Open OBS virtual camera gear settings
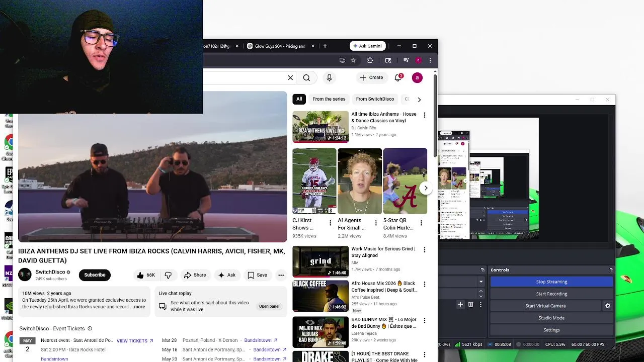 [607, 306]
